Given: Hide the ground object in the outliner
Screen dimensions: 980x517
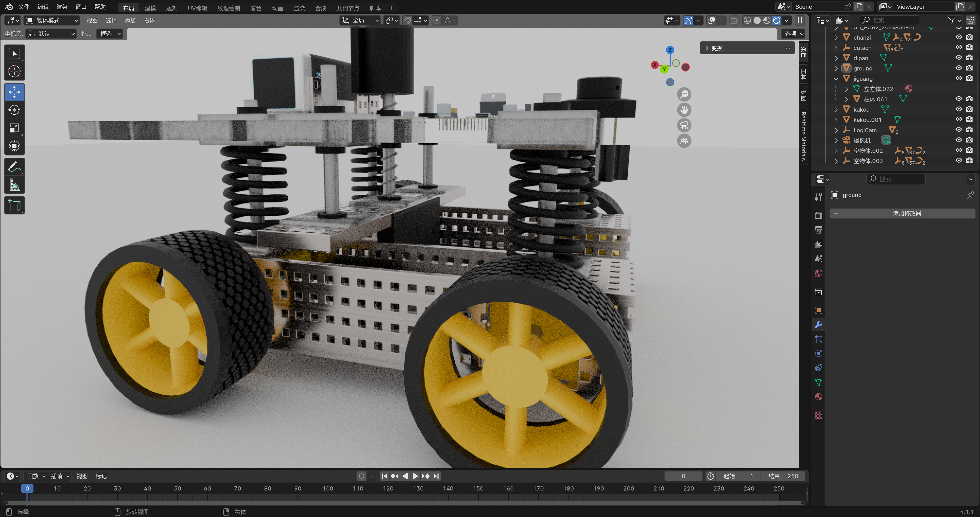Looking at the screenshot, I should [959, 68].
